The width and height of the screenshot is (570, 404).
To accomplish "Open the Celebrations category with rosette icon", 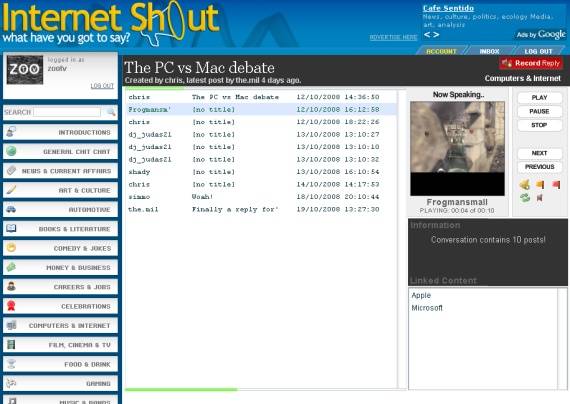I will 60,306.
